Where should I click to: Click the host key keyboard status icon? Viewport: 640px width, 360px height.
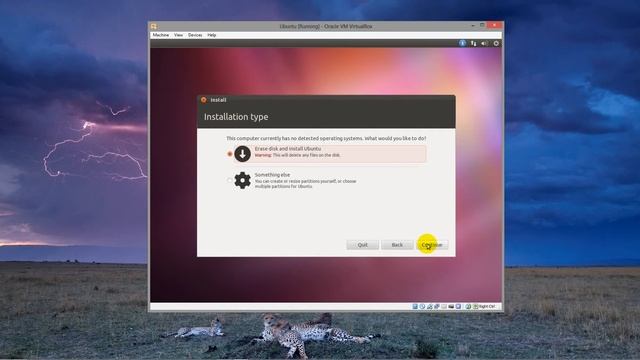pyautogui.click(x=475, y=306)
